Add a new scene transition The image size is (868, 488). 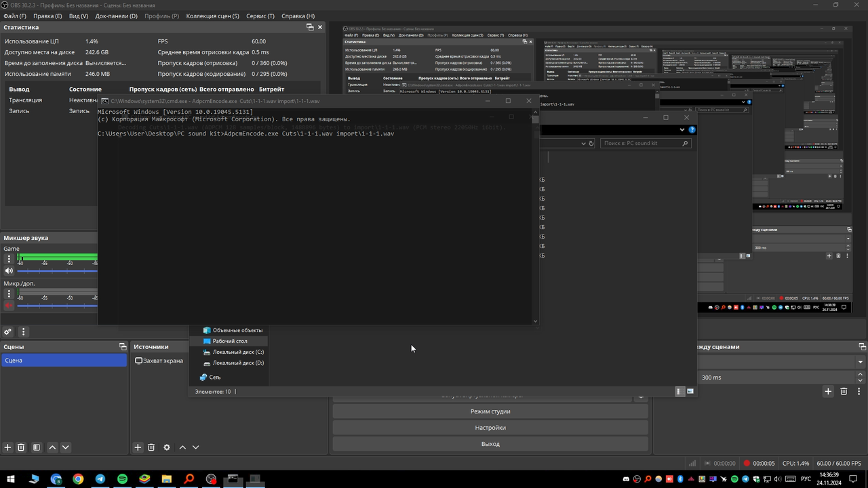828,391
